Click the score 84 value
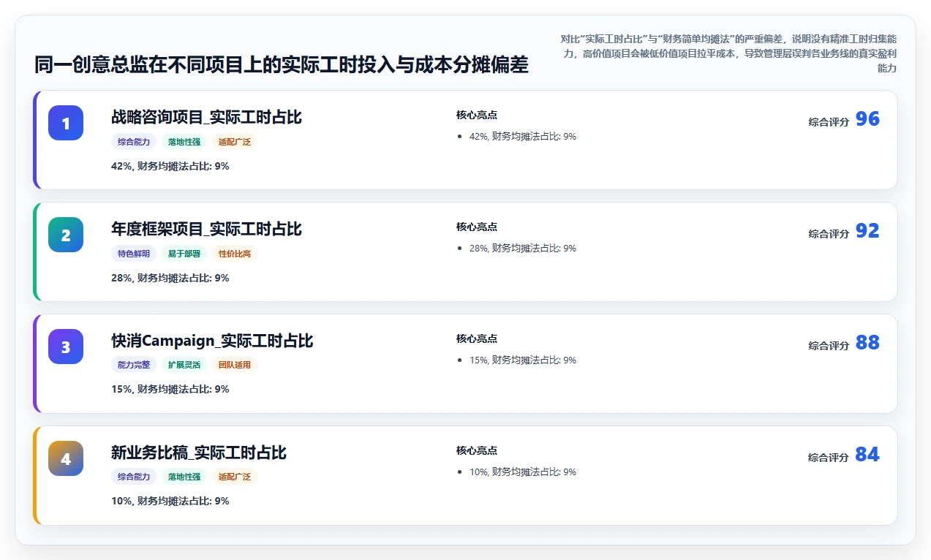Viewport: 931px width, 560px height. [x=867, y=455]
